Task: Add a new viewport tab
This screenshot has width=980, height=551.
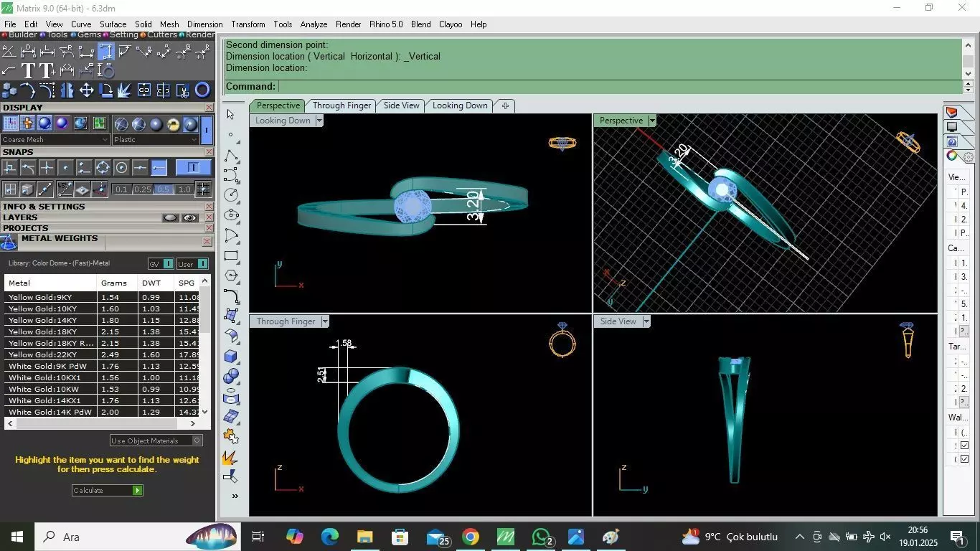Action: pyautogui.click(x=505, y=105)
